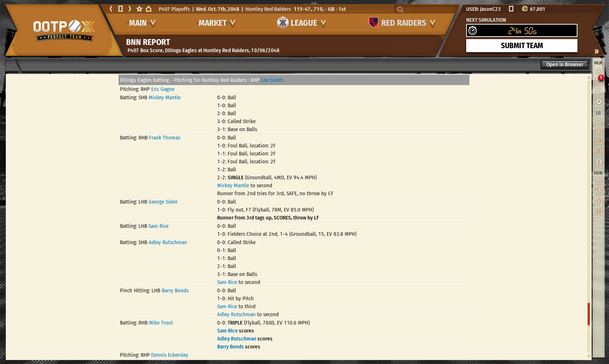Open Dennis Eckersley's player page
The width and height of the screenshot is (609, 364).
[169, 355]
